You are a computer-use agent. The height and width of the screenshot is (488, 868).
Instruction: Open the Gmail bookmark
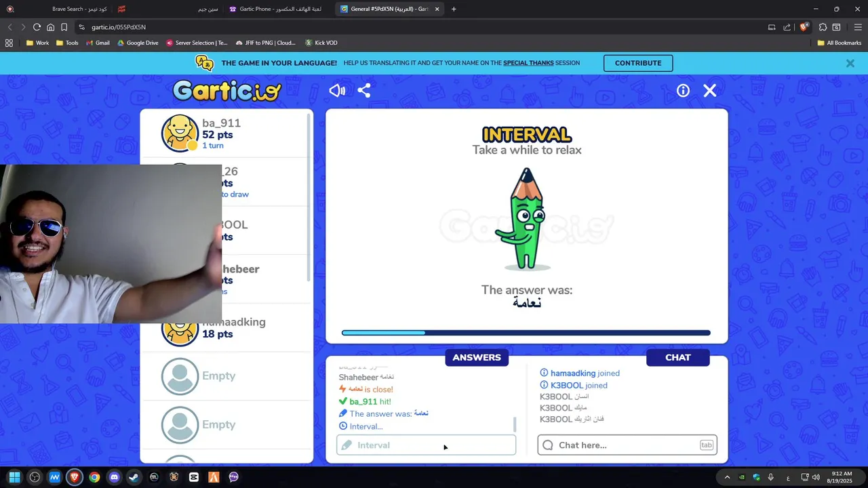[x=97, y=43]
